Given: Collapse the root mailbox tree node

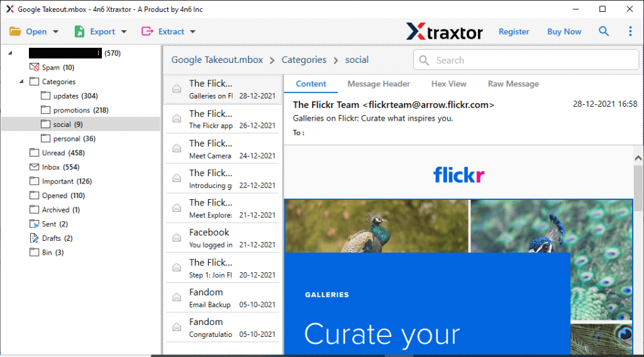Looking at the screenshot, I should point(10,53).
